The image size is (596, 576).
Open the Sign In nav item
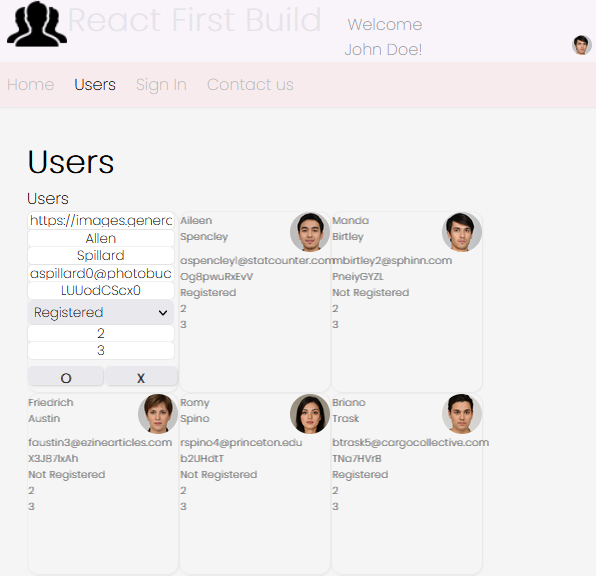[161, 84]
